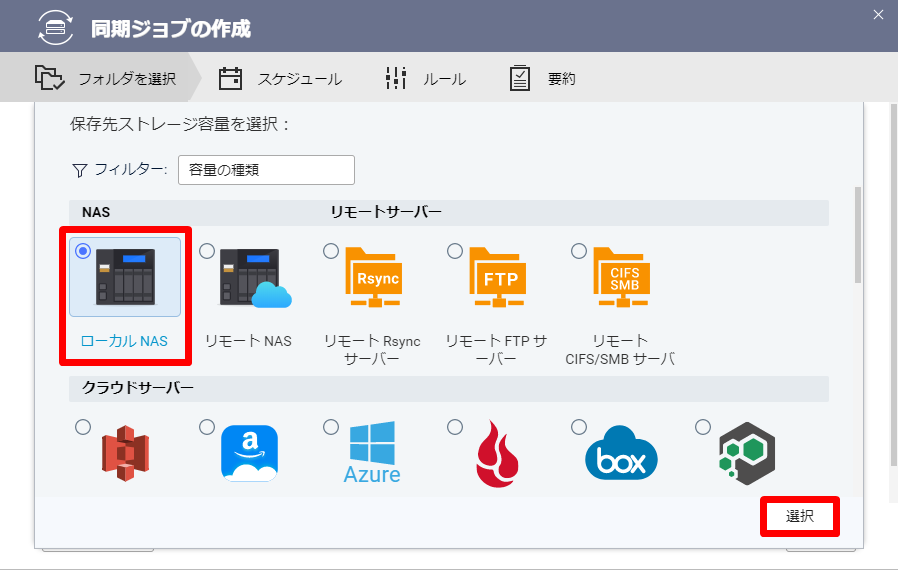
Task: Click the filter funnel icon
Action: click(80, 170)
